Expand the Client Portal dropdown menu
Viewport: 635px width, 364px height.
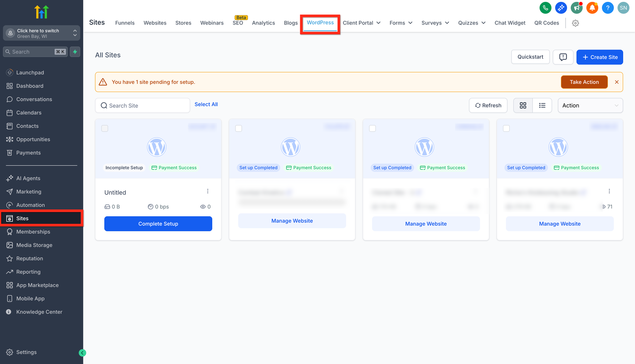pos(361,23)
